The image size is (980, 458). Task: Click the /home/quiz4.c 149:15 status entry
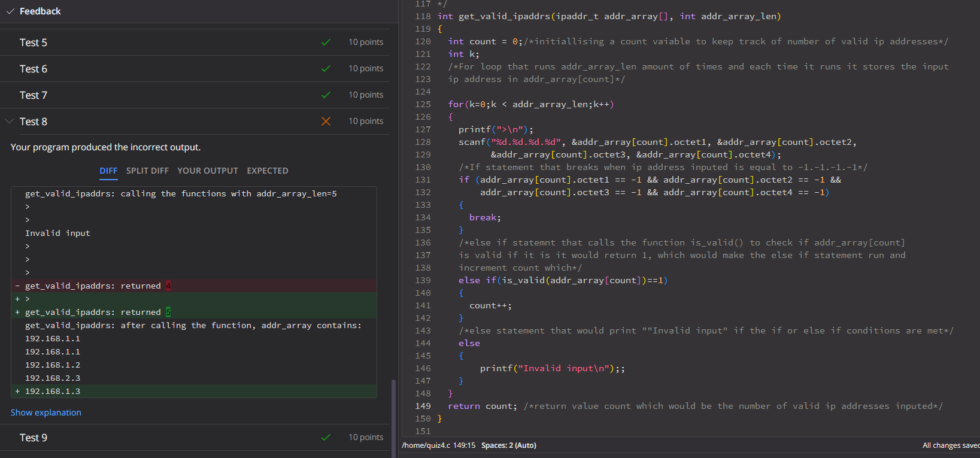(439, 445)
